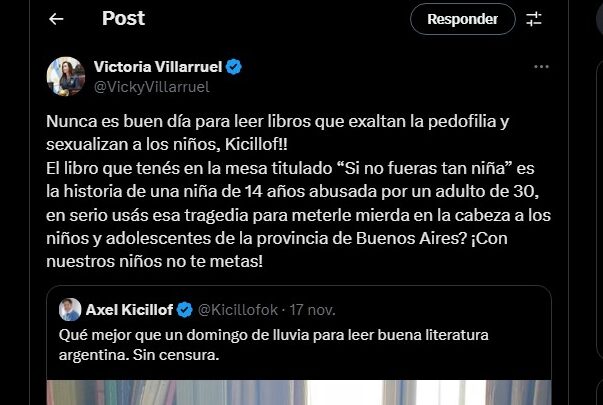Image resolution: width=603 pixels, height=405 pixels.
Task: Open quoted post text about domingo de lluvia
Action: [x=273, y=345]
